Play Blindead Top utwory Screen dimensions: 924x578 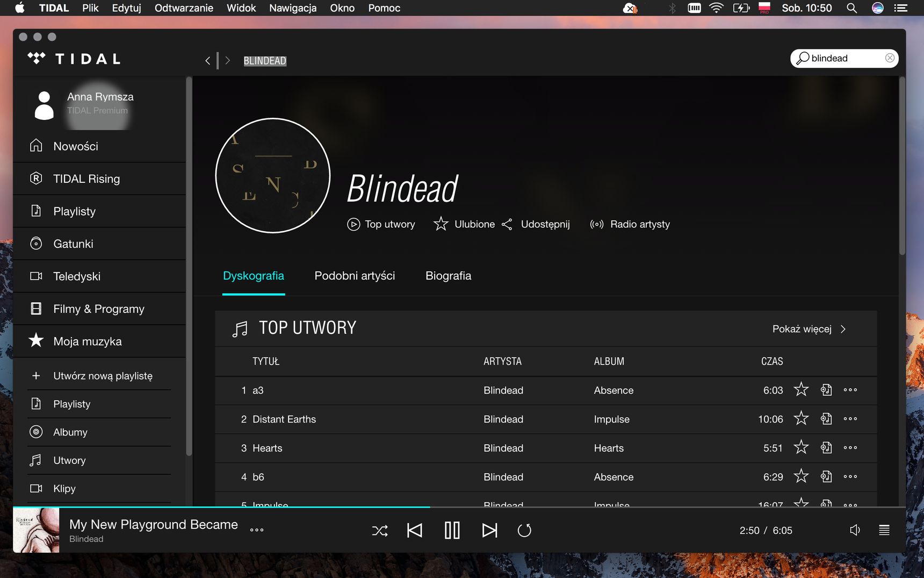point(381,224)
